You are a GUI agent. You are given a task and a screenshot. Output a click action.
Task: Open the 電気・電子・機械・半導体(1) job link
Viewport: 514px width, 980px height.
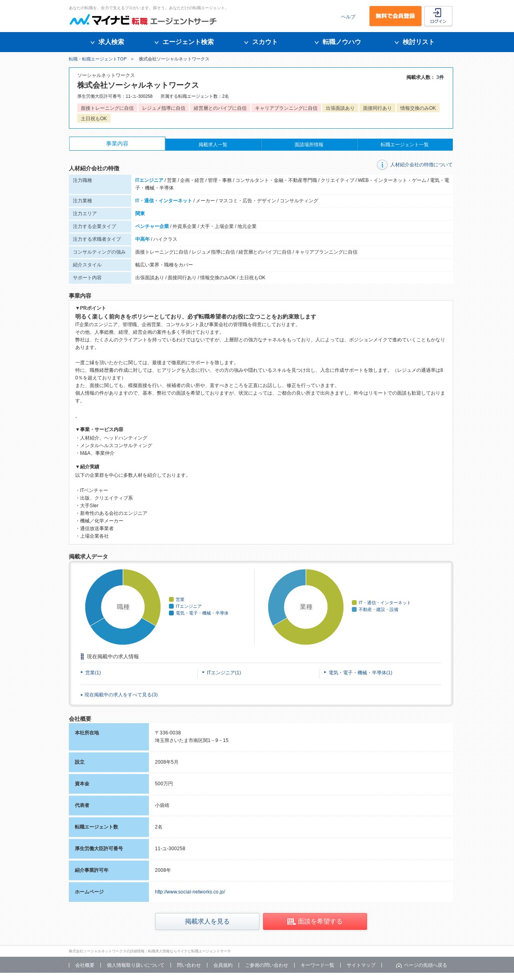point(360,673)
